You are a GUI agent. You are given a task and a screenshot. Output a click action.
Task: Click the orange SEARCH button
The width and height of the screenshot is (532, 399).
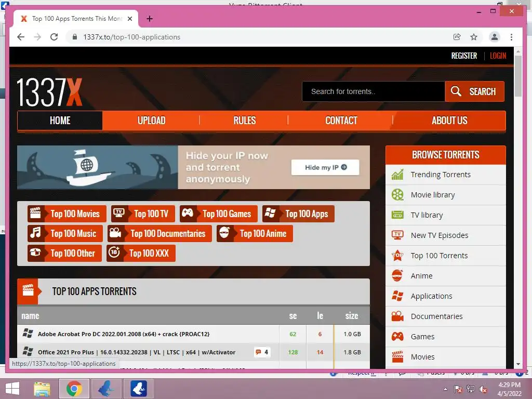point(475,91)
